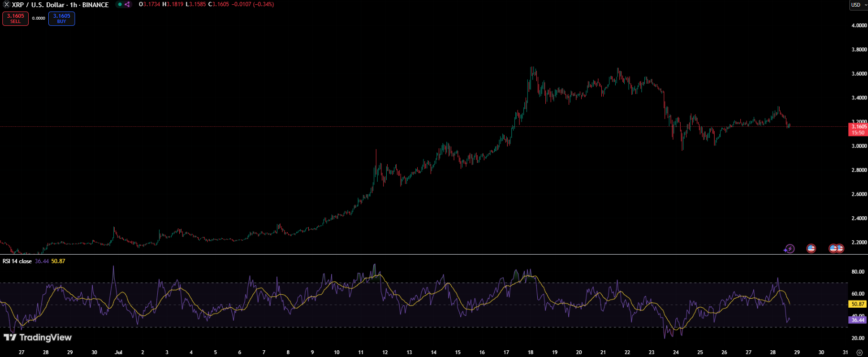Click the blue 3.1605 BUY button

(62, 18)
